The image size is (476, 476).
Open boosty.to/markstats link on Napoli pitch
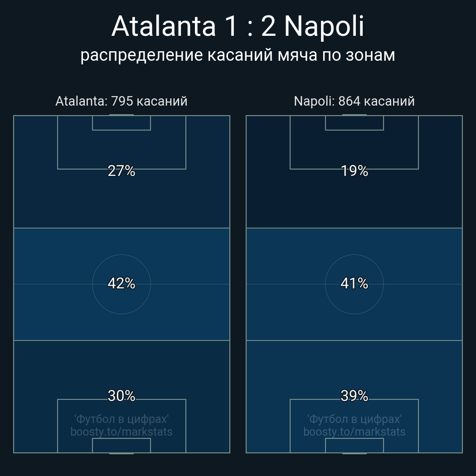[x=354, y=432]
